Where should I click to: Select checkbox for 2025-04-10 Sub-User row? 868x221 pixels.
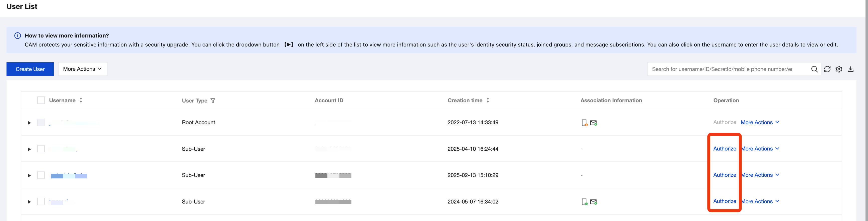coord(41,149)
